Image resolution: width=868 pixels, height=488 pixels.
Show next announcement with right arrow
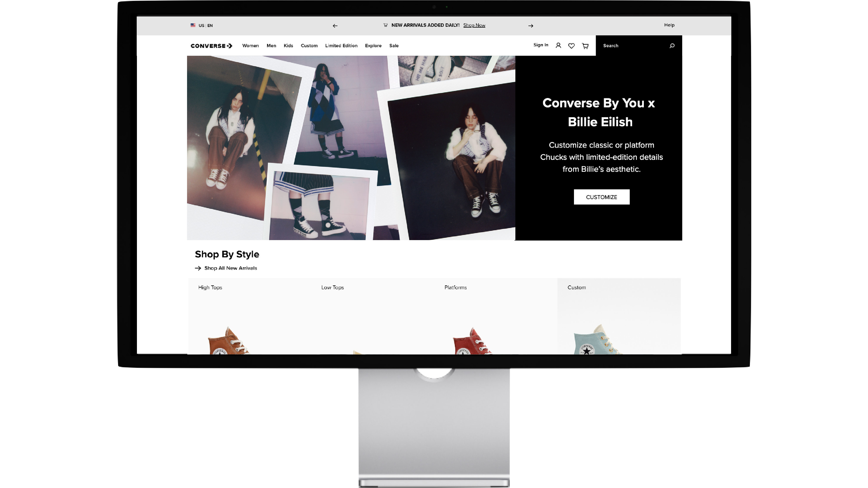coord(531,26)
